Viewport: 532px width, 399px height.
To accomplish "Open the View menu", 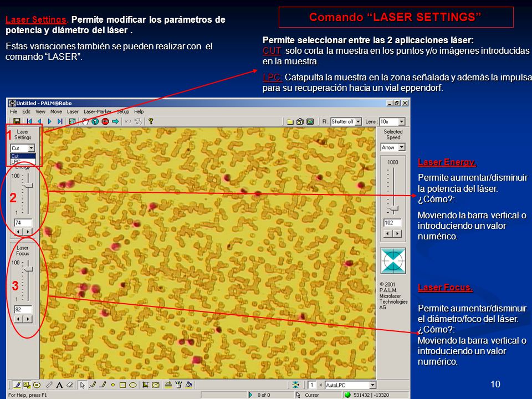I will coord(40,111).
